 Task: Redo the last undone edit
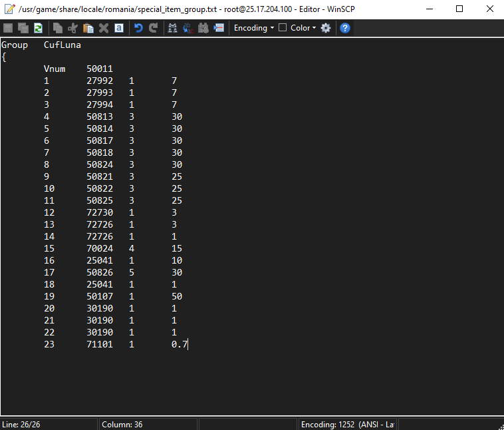click(154, 28)
